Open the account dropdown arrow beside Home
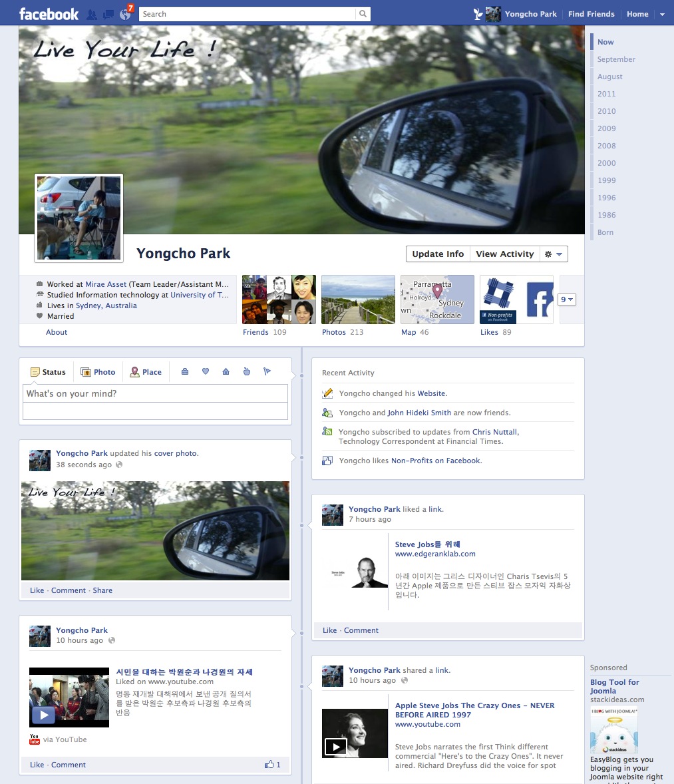674x784 pixels. click(x=662, y=15)
